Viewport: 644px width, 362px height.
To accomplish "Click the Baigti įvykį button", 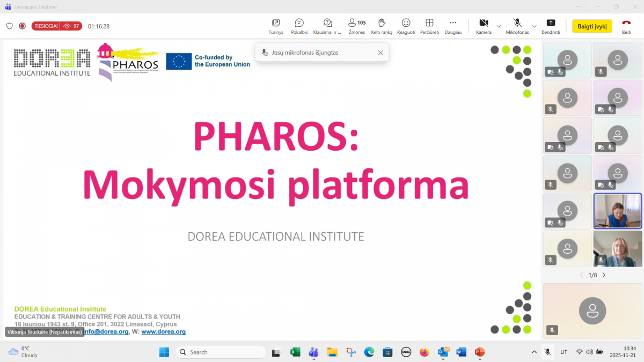I will [x=591, y=26].
